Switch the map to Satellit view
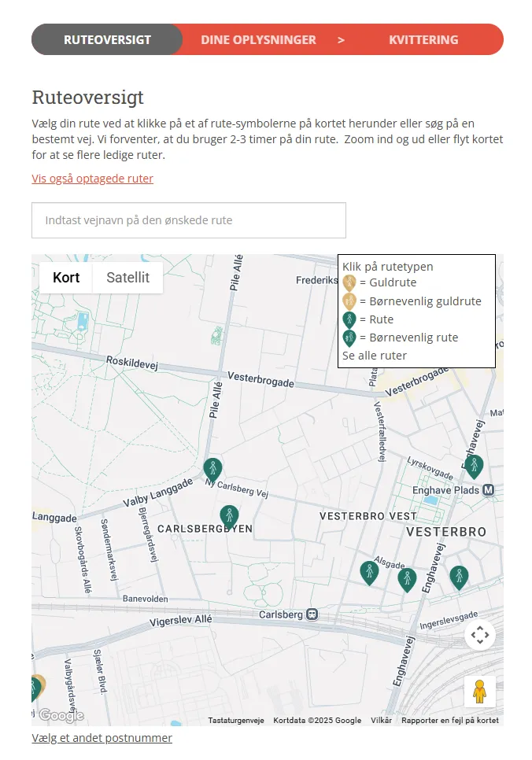This screenshot has height=760, width=532. [x=127, y=278]
